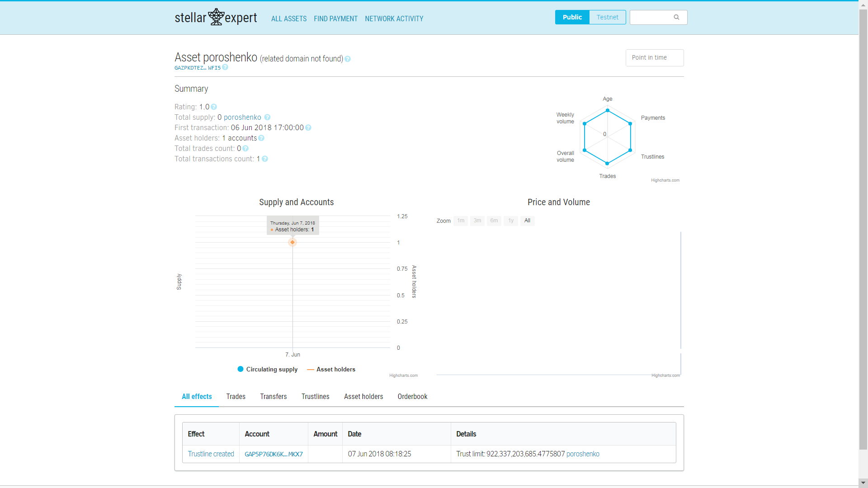
Task: Open poroshenko link in Total supply
Action: point(242,117)
